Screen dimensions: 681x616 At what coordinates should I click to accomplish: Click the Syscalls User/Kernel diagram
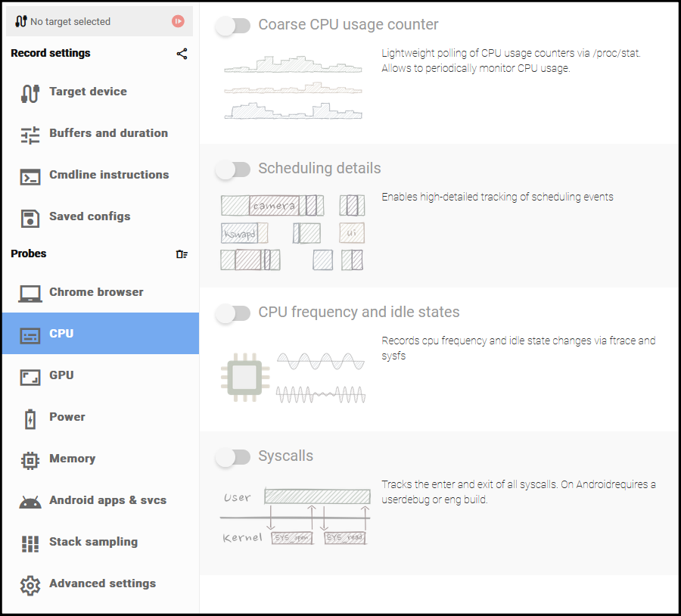point(295,518)
